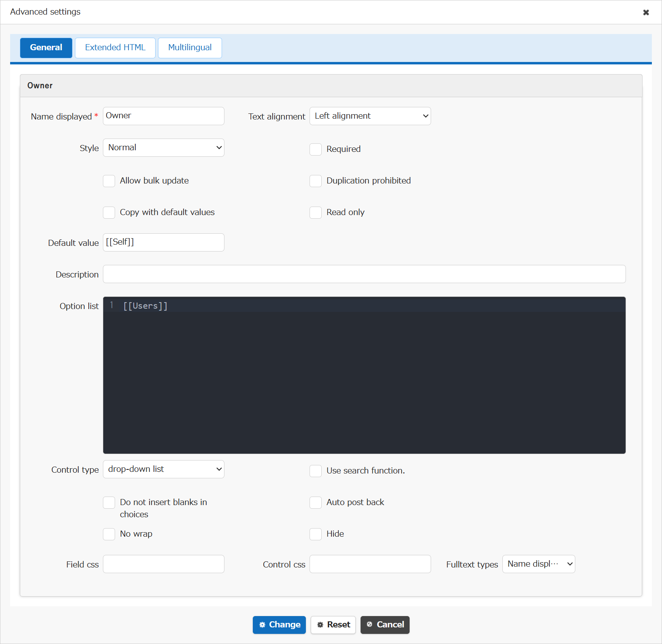Enable the No wrap checkbox
Image resolution: width=662 pixels, height=644 pixels.
[109, 534]
